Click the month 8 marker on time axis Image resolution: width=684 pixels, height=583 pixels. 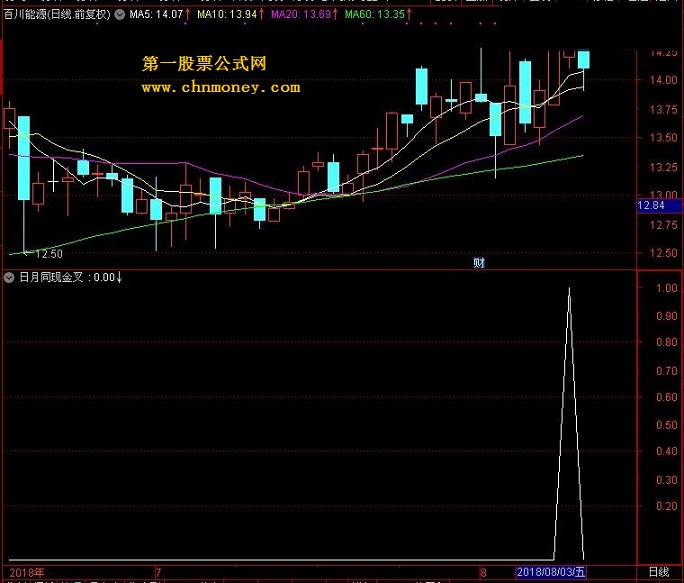tap(483, 572)
